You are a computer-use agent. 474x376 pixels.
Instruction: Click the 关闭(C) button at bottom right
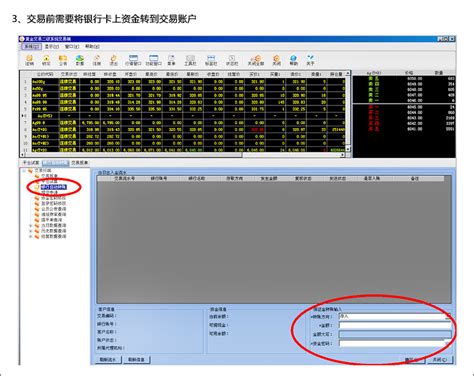[x=441, y=360]
